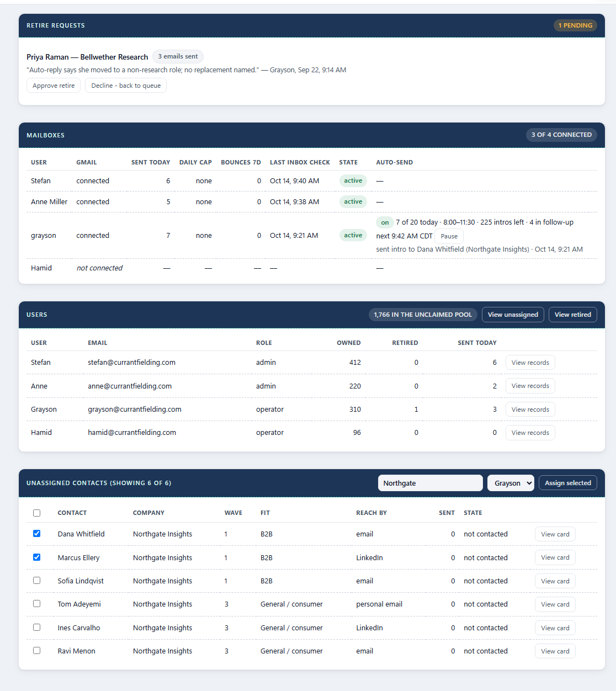View card for Dana Whitfield
616x691 pixels.
[555, 534]
